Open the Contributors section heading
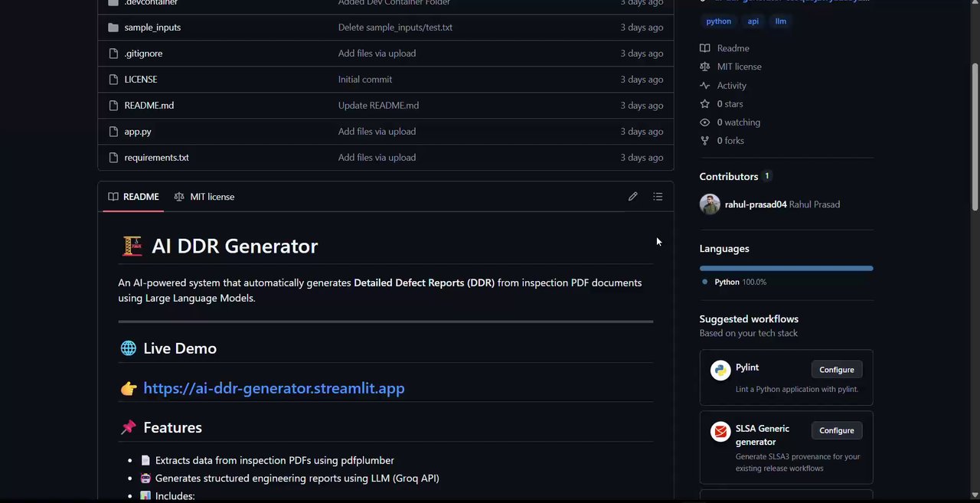This screenshot has width=980, height=503. pyautogui.click(x=729, y=176)
